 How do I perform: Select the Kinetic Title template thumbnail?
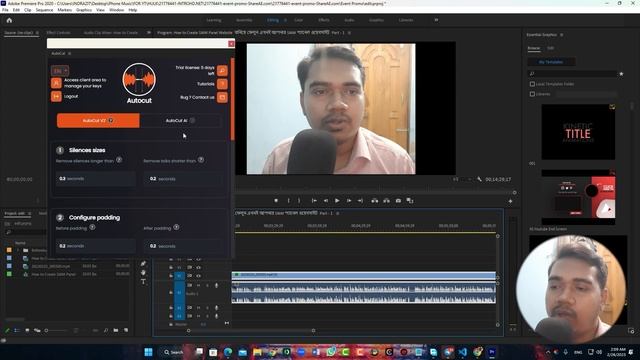click(578, 132)
